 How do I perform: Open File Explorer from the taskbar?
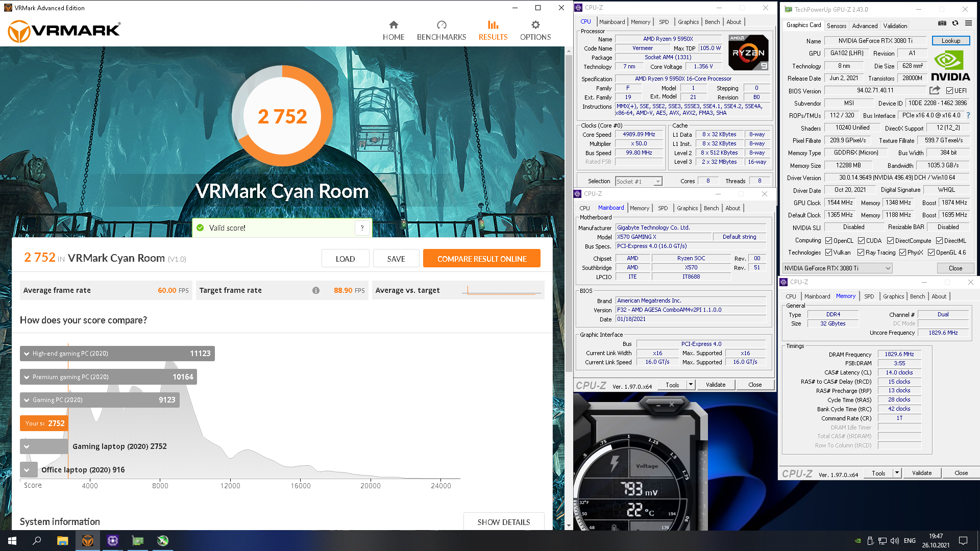62,541
